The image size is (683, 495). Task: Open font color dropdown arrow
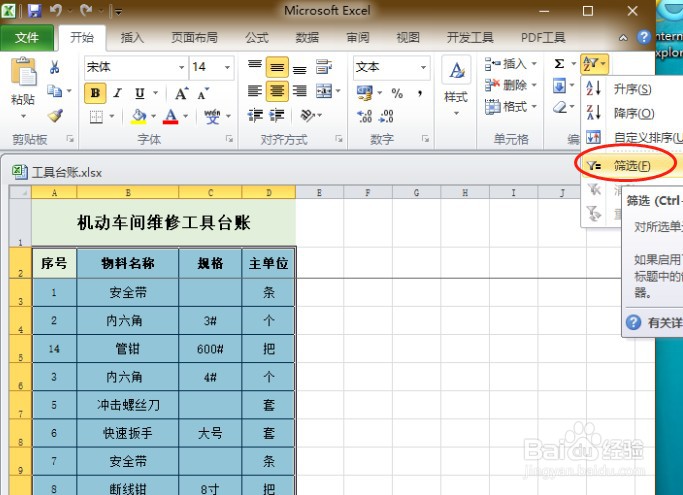186,116
